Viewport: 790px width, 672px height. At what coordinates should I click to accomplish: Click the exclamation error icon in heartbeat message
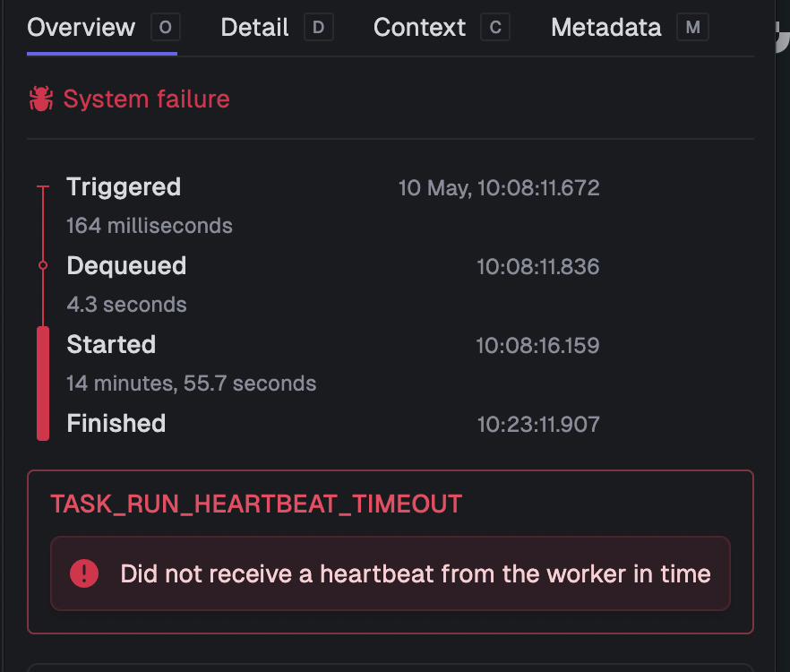[x=84, y=573]
